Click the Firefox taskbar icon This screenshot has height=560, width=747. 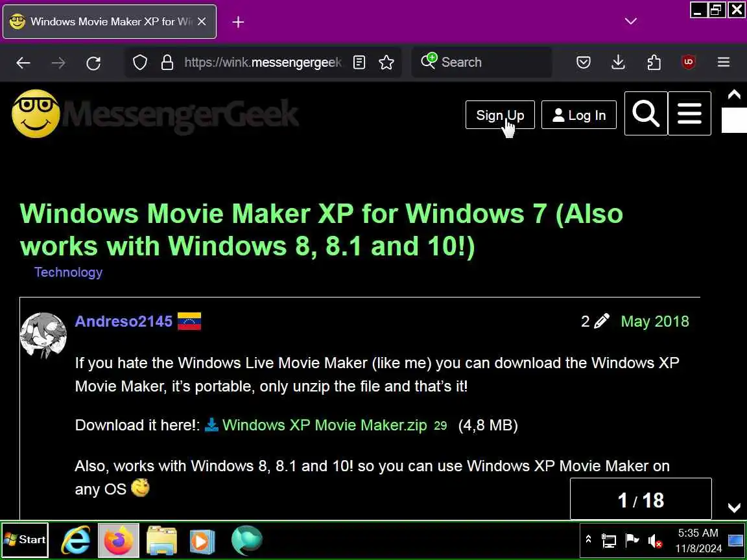point(119,540)
